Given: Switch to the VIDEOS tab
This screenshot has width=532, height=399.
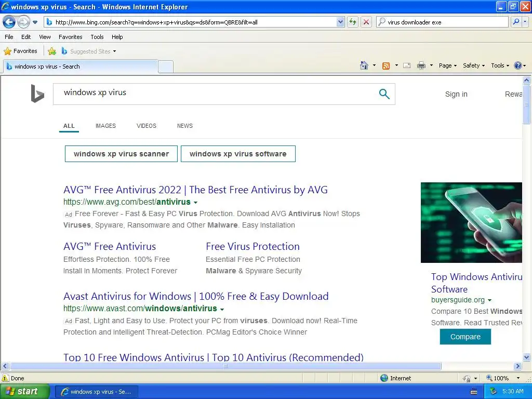Looking at the screenshot, I should click(x=146, y=126).
